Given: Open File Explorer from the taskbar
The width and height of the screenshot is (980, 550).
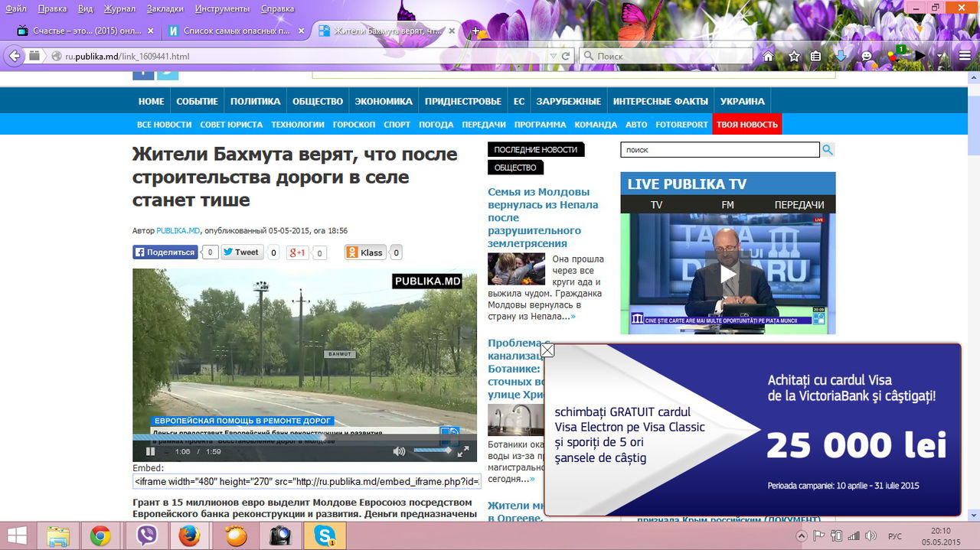Looking at the screenshot, I should (x=58, y=535).
